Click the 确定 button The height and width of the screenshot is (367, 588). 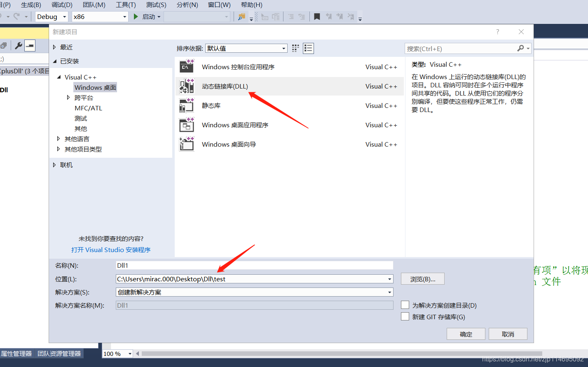[x=466, y=334]
